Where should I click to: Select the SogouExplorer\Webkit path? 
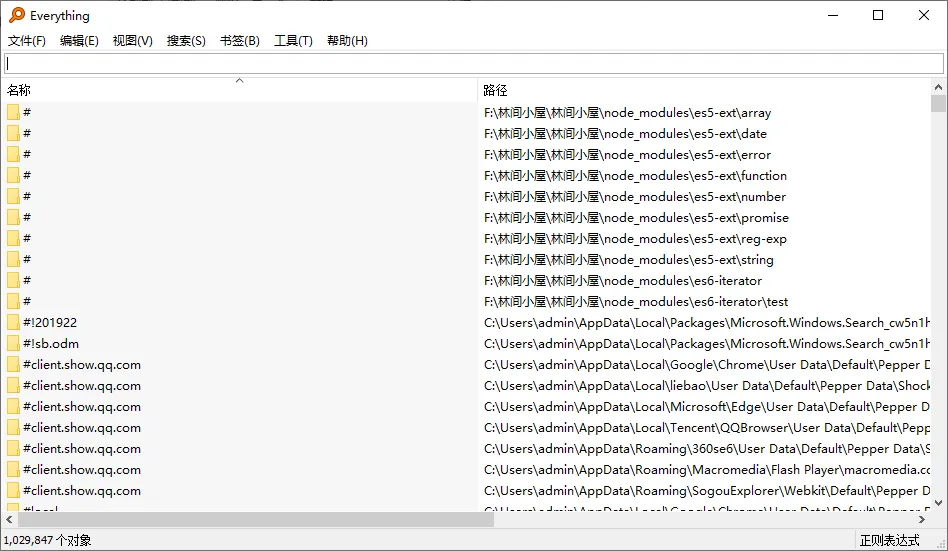(707, 491)
